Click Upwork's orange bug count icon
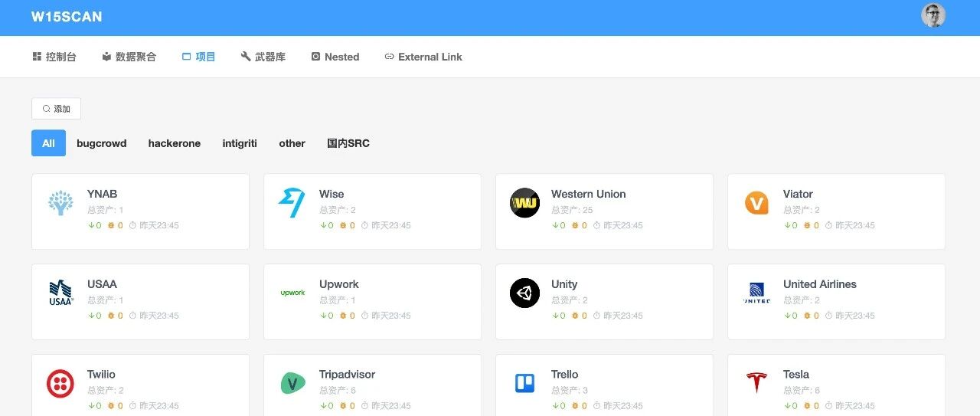980x416 pixels. click(x=342, y=316)
